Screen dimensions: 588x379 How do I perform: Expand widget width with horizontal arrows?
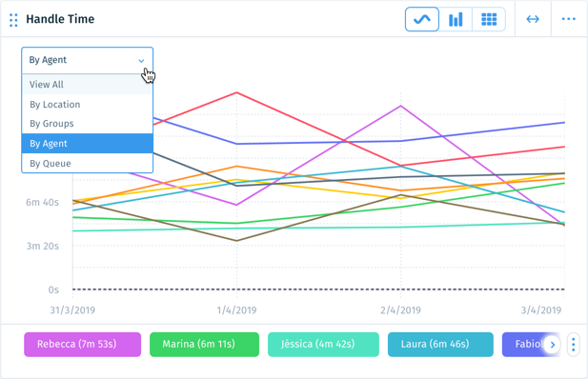tap(533, 19)
